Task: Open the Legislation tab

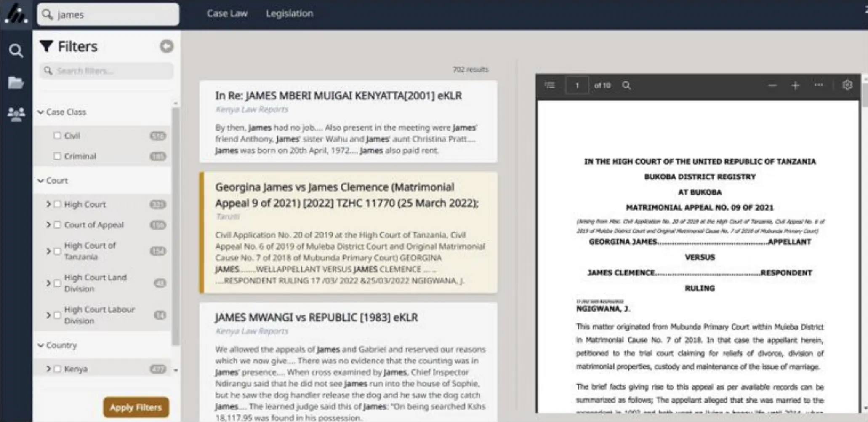Action: tap(290, 13)
